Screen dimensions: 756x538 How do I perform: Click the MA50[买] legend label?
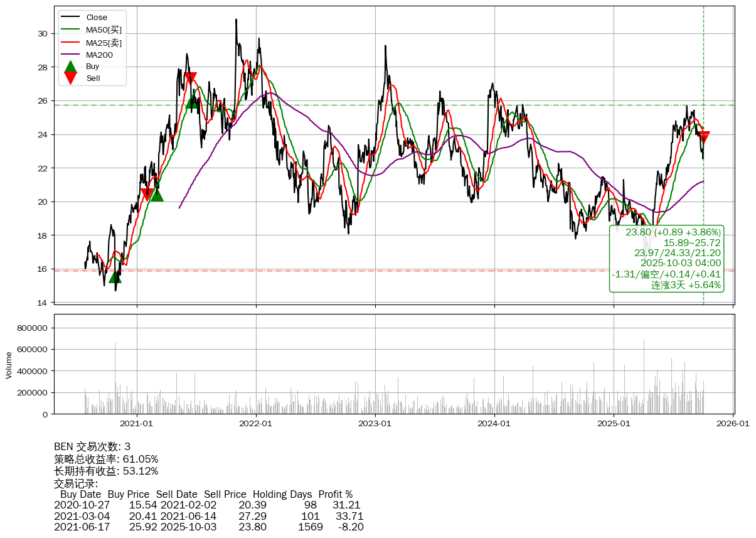[104, 30]
